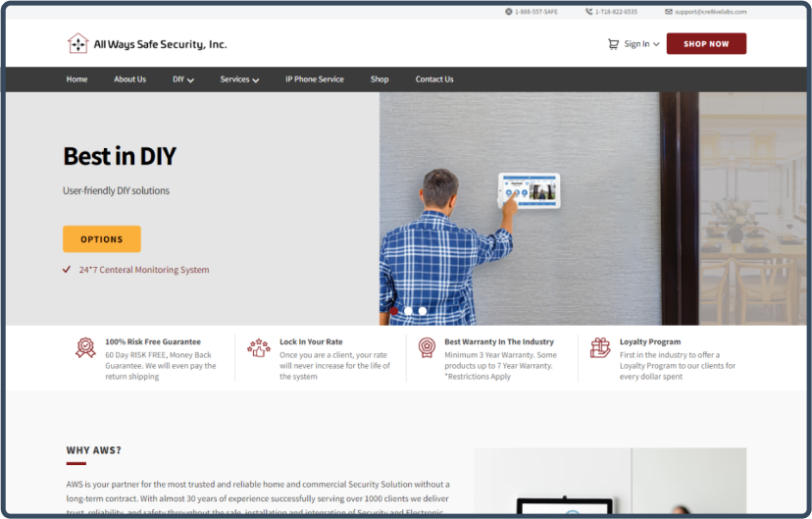The width and height of the screenshot is (812, 519).
Task: Click the All Ways Safe house logo
Action: [77, 43]
